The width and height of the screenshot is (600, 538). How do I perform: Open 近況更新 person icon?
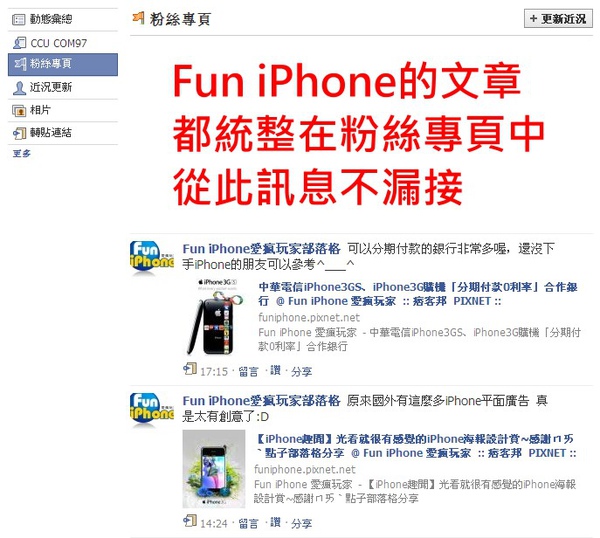(x=19, y=88)
